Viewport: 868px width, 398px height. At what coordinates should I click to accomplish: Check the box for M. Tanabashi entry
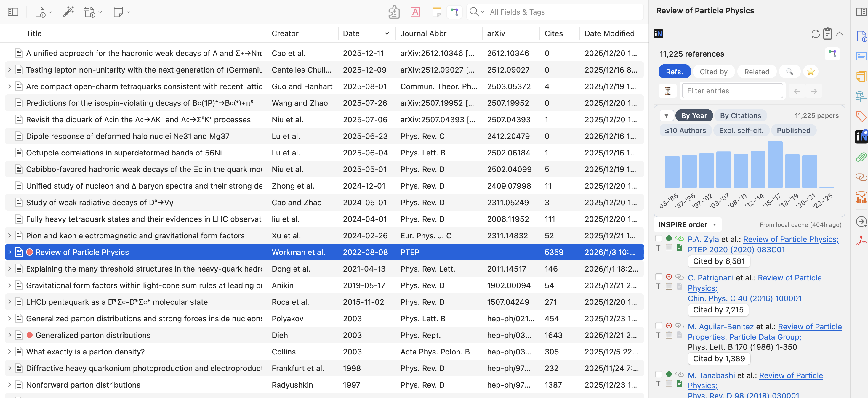click(659, 375)
